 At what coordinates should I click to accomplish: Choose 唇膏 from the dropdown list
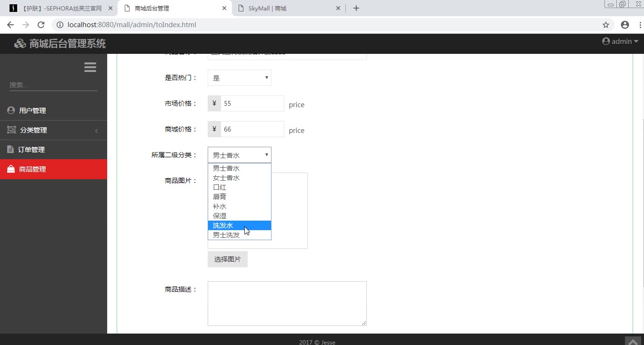pos(240,197)
